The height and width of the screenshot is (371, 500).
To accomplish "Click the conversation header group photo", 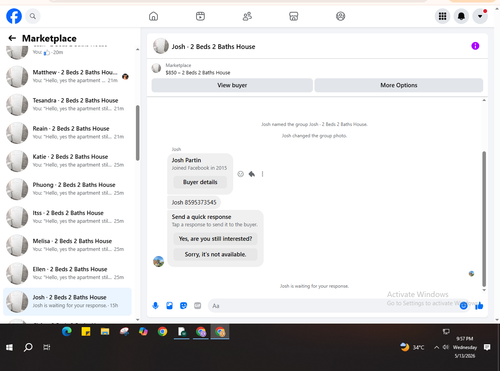I will point(161,46).
